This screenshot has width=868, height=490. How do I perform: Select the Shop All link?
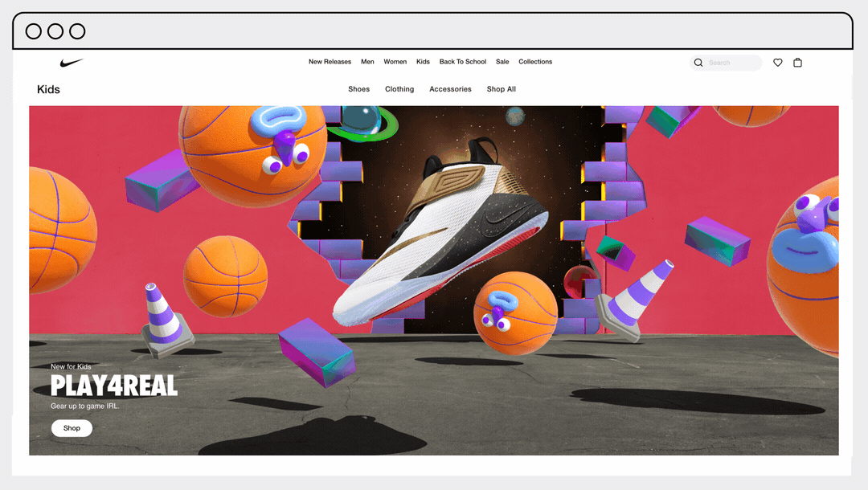pyautogui.click(x=502, y=89)
